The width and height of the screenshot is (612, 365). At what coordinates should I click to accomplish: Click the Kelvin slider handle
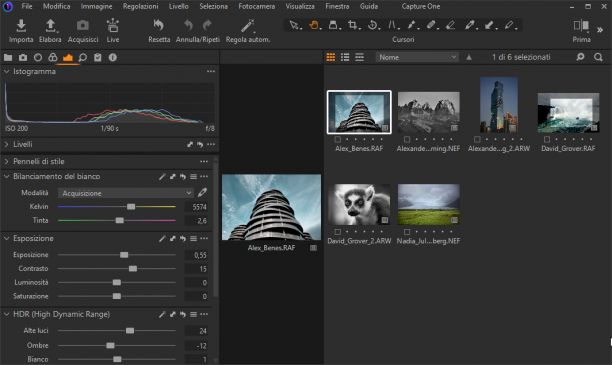(x=131, y=207)
